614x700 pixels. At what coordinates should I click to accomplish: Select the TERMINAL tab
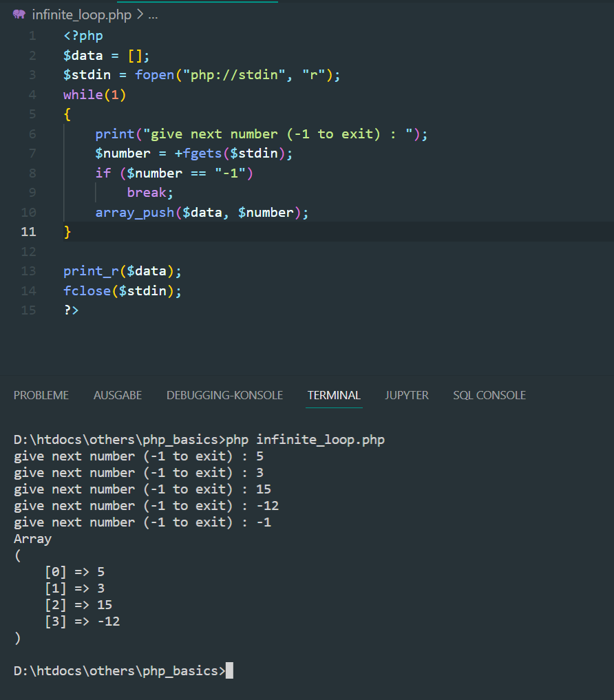click(334, 396)
